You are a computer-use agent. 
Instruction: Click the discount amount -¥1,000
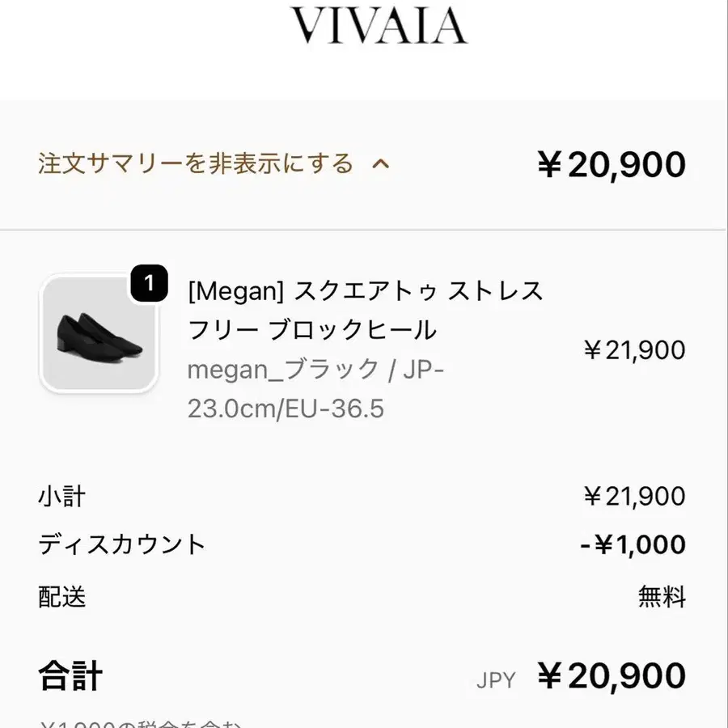pyautogui.click(x=633, y=545)
